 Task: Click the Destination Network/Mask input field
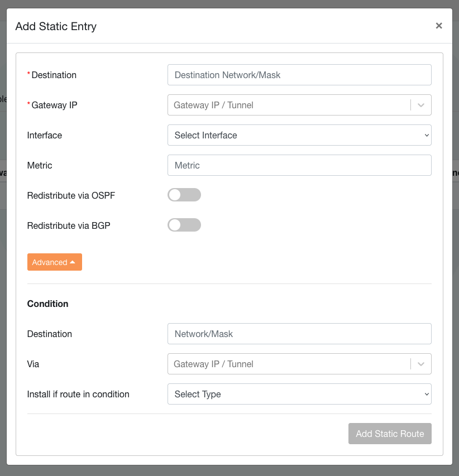point(299,75)
